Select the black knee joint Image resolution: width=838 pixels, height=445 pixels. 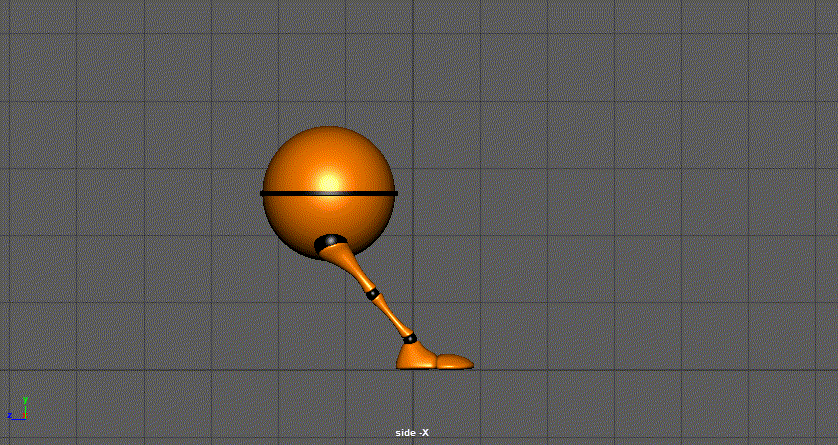click(x=373, y=294)
